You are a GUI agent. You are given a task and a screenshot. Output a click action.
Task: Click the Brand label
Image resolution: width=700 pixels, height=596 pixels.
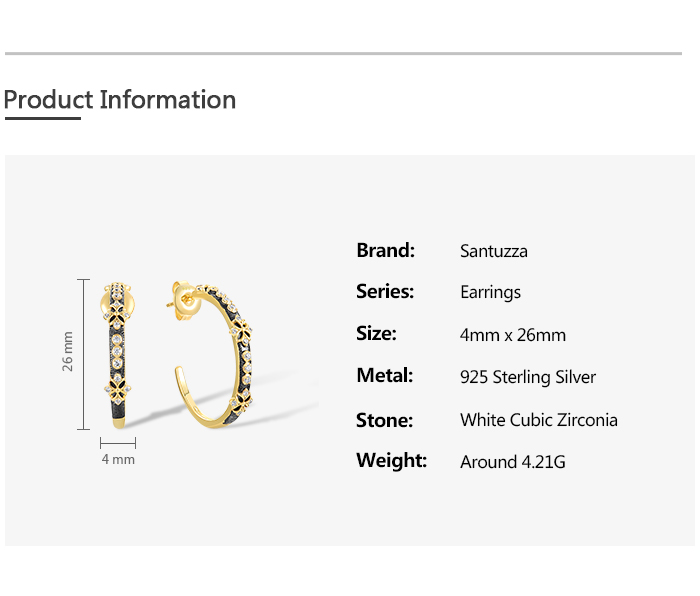[x=385, y=250]
